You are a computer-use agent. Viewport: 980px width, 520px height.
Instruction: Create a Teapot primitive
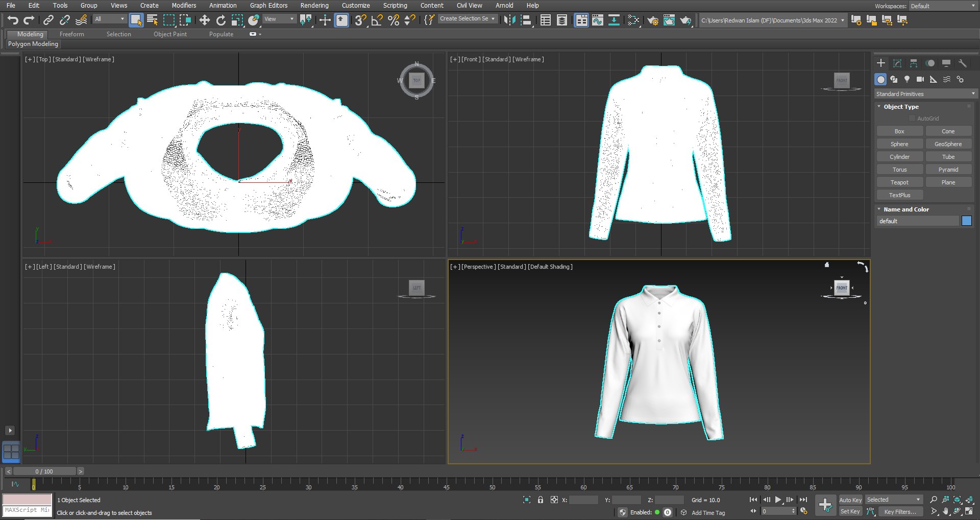pyautogui.click(x=899, y=182)
